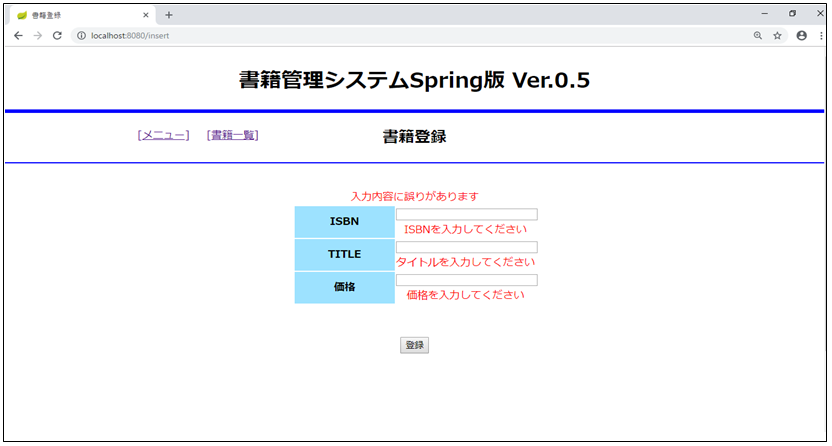Restore down the browser window

792,14
